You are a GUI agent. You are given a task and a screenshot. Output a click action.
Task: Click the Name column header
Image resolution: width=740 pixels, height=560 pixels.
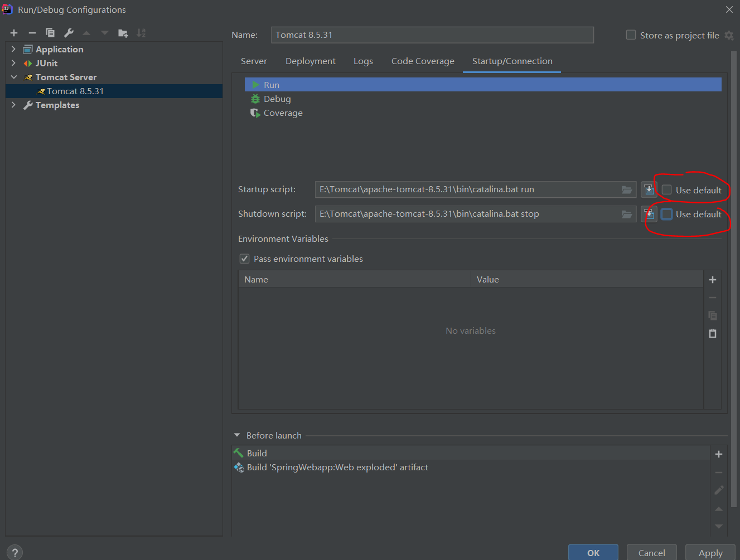pos(355,279)
